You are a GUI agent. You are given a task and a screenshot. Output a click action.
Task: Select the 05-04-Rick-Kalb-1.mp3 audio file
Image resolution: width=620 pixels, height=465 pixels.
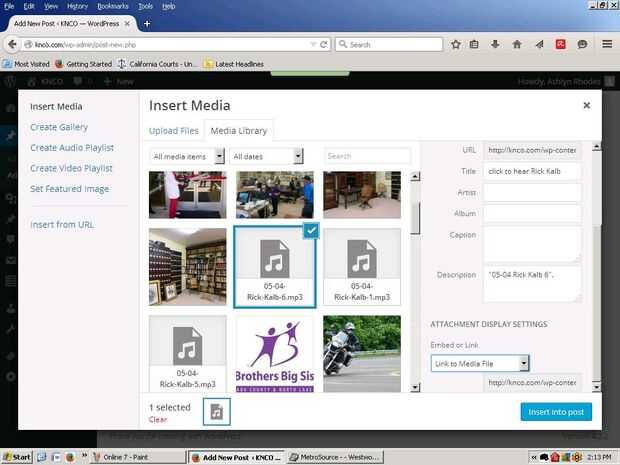(x=362, y=267)
